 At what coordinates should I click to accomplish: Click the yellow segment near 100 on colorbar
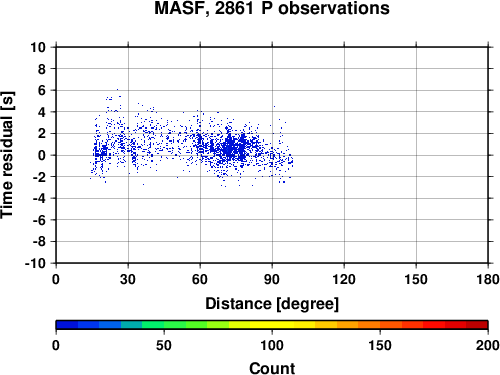click(272, 325)
